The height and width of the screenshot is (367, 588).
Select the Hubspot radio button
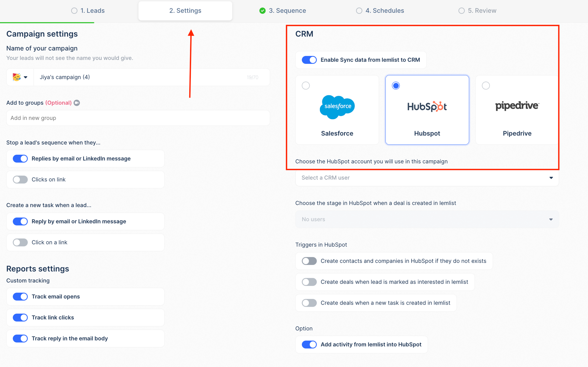click(396, 86)
